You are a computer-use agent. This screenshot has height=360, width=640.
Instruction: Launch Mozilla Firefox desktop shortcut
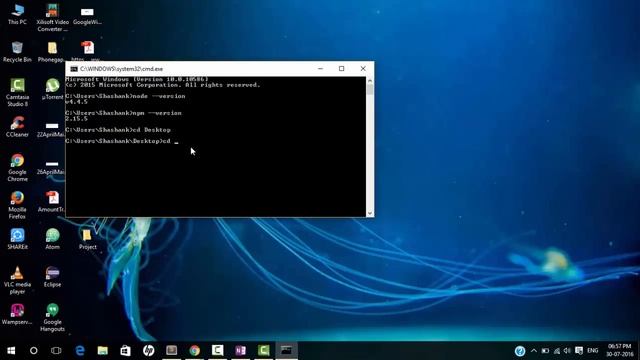[17, 205]
